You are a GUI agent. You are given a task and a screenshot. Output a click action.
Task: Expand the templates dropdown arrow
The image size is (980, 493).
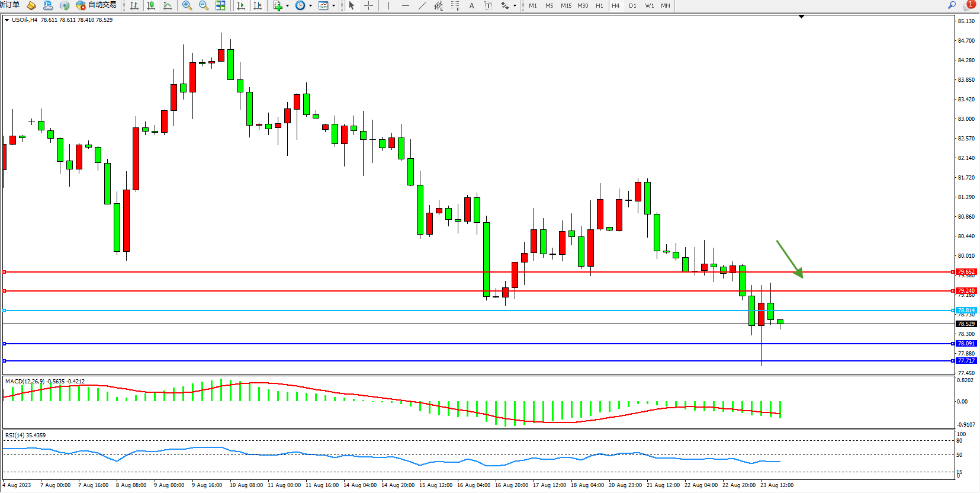click(x=333, y=6)
